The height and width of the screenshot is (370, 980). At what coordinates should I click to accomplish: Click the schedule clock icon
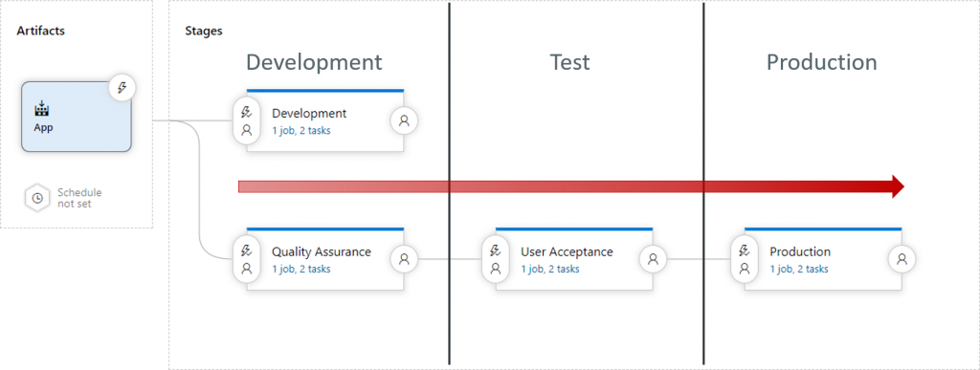click(37, 198)
